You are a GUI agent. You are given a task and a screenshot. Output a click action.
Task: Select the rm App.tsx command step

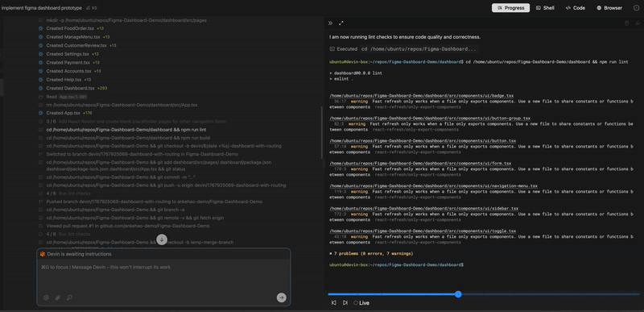[x=122, y=106]
